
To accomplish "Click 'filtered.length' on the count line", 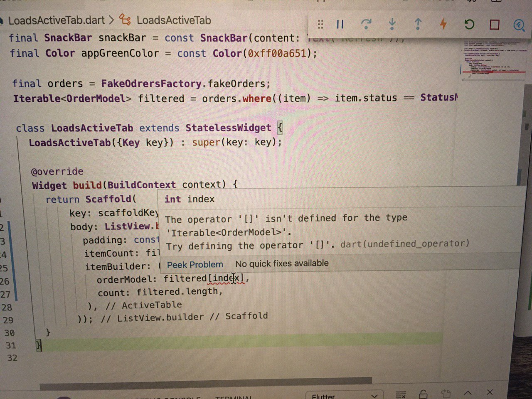I will coord(177,292).
